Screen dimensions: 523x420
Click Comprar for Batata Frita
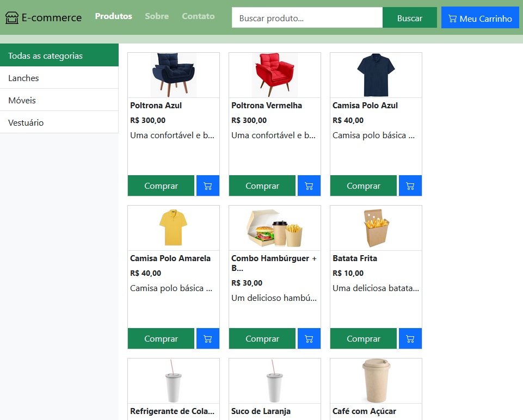pos(363,338)
